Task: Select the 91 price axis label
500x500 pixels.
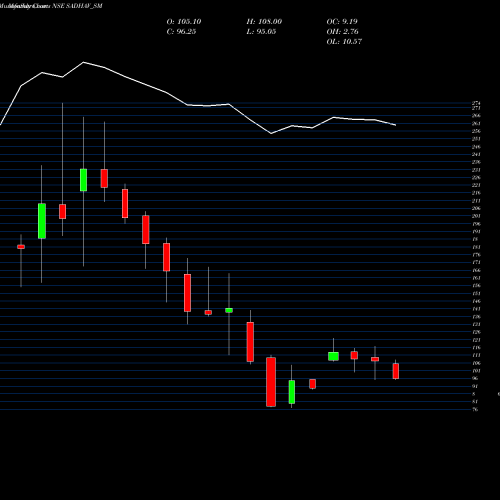Action: [475, 386]
